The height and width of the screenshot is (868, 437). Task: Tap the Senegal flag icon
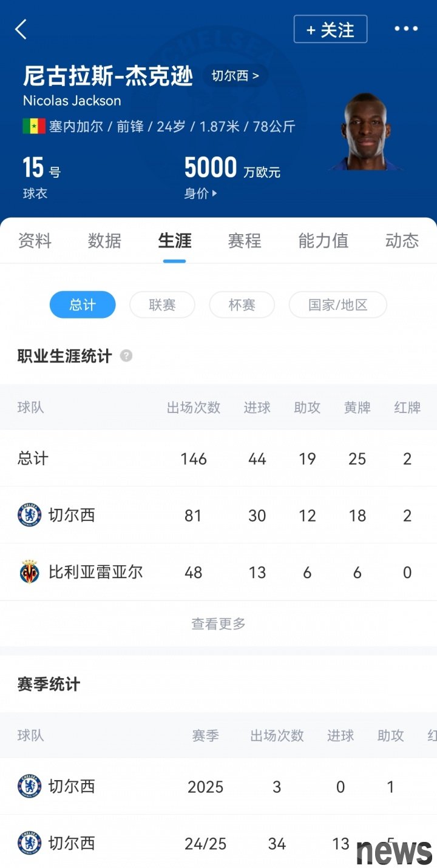click(x=33, y=126)
